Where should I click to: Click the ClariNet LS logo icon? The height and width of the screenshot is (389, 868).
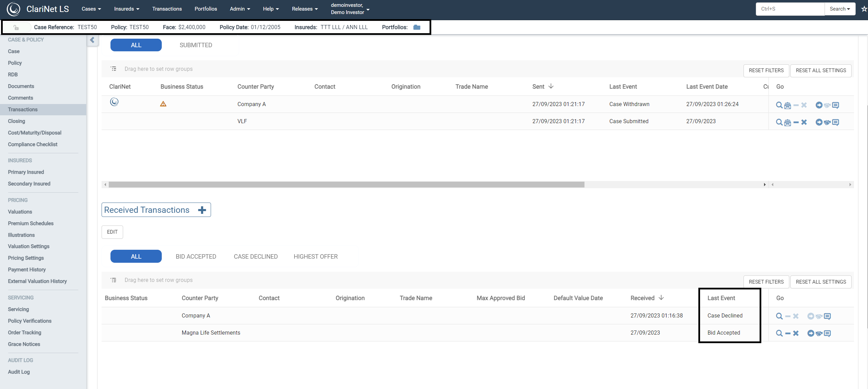(x=14, y=9)
